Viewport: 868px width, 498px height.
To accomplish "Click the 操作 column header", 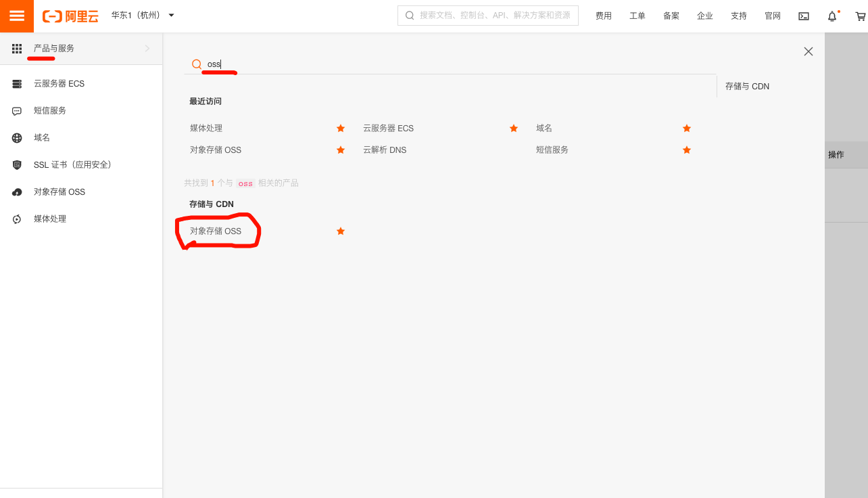I will pyautogui.click(x=836, y=155).
